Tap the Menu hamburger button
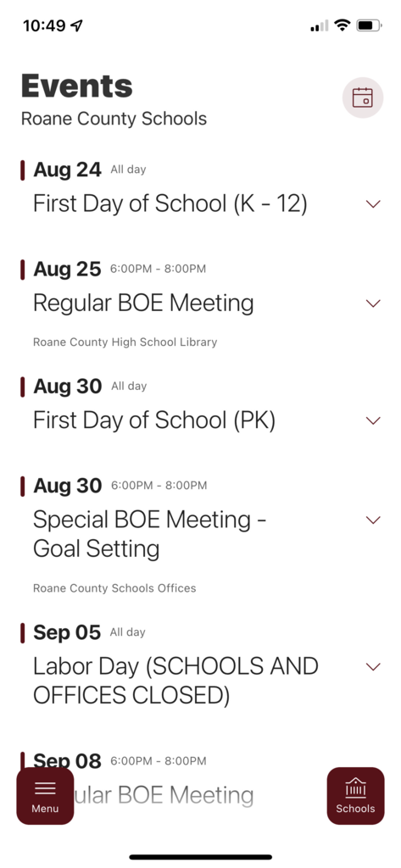Screen dimensions: 401x868 pyautogui.click(x=45, y=795)
